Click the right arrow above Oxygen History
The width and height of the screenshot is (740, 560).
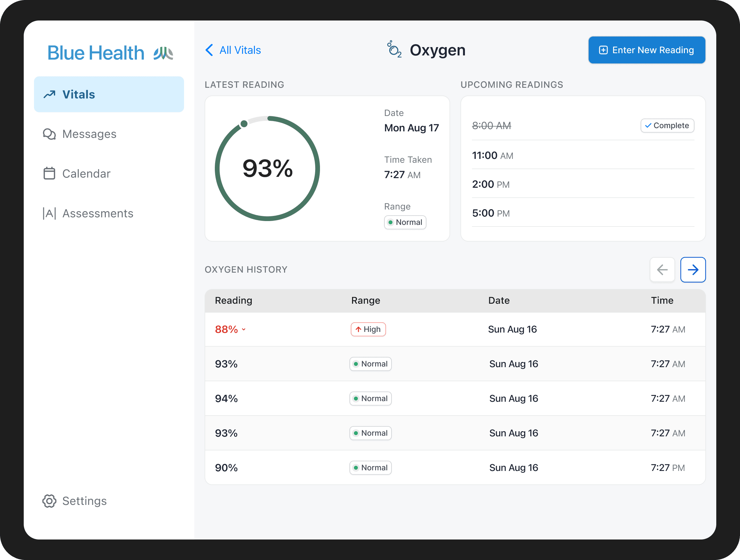tap(693, 269)
